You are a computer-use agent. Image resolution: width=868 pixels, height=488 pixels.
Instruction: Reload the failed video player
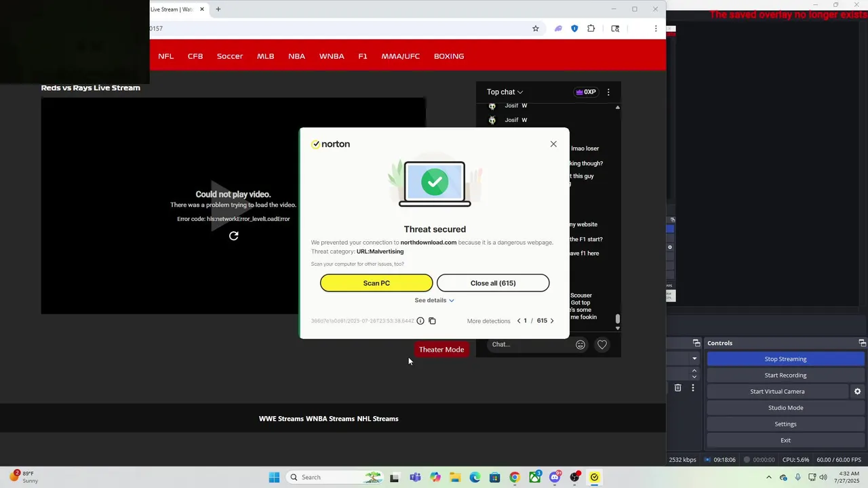[x=233, y=236]
